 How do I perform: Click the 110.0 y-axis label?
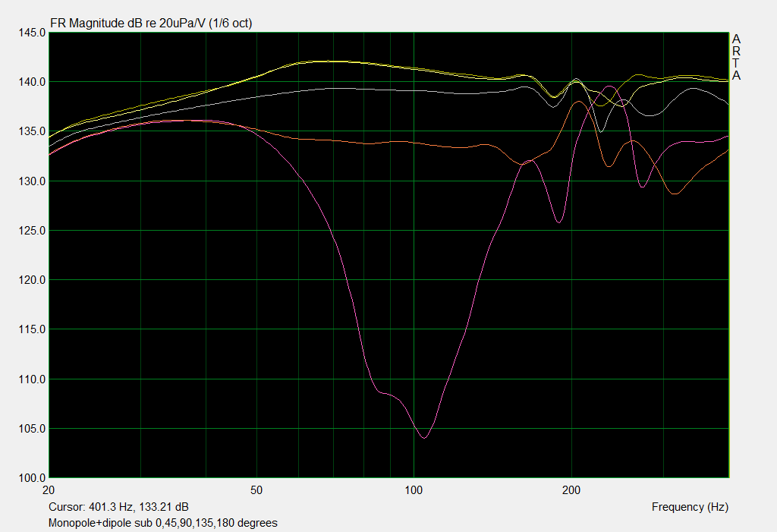click(32, 379)
